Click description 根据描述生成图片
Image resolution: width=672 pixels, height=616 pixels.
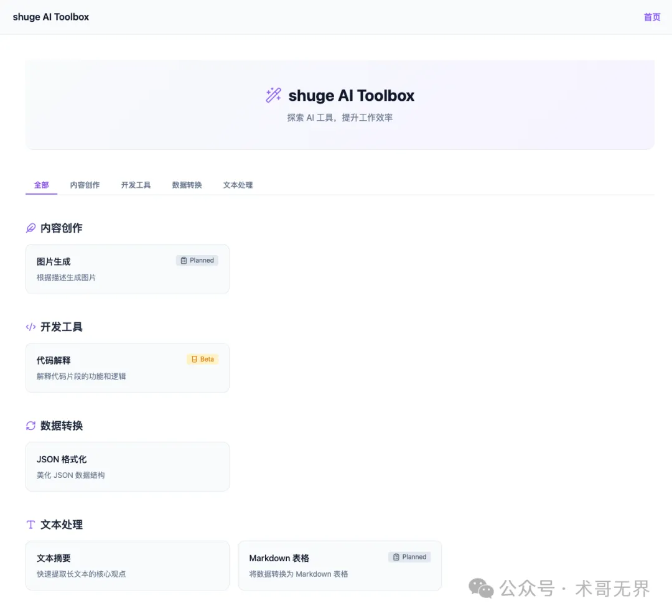(66, 278)
